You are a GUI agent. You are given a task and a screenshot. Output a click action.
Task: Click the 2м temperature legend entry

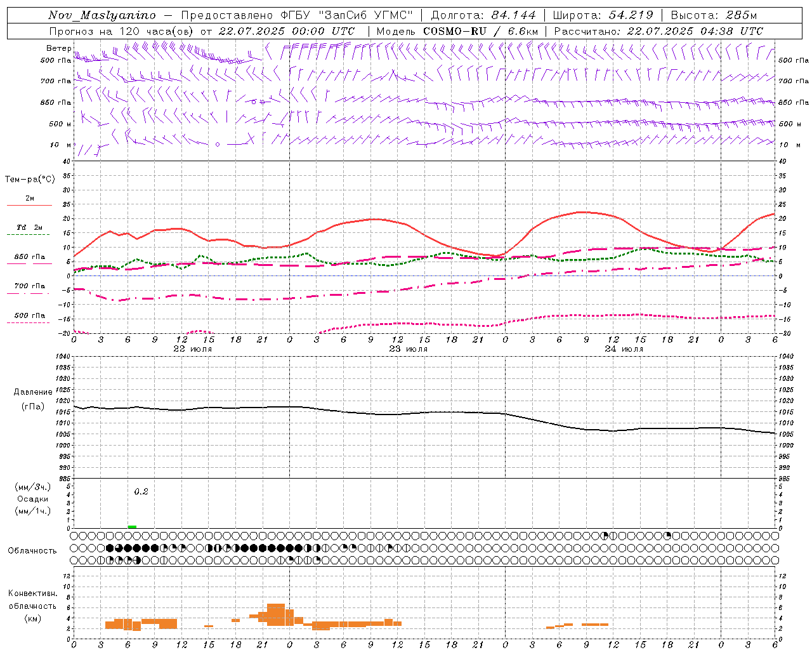[x=30, y=199]
